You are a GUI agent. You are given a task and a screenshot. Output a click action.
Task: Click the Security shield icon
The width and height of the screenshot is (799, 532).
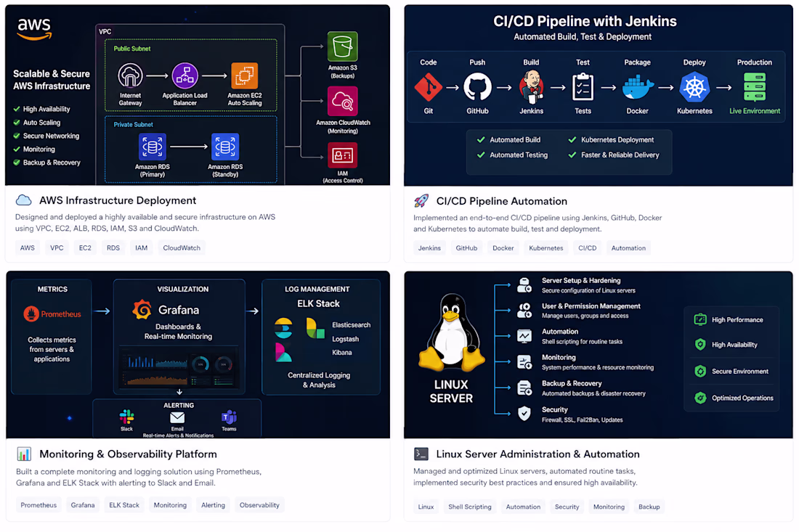pyautogui.click(x=524, y=413)
